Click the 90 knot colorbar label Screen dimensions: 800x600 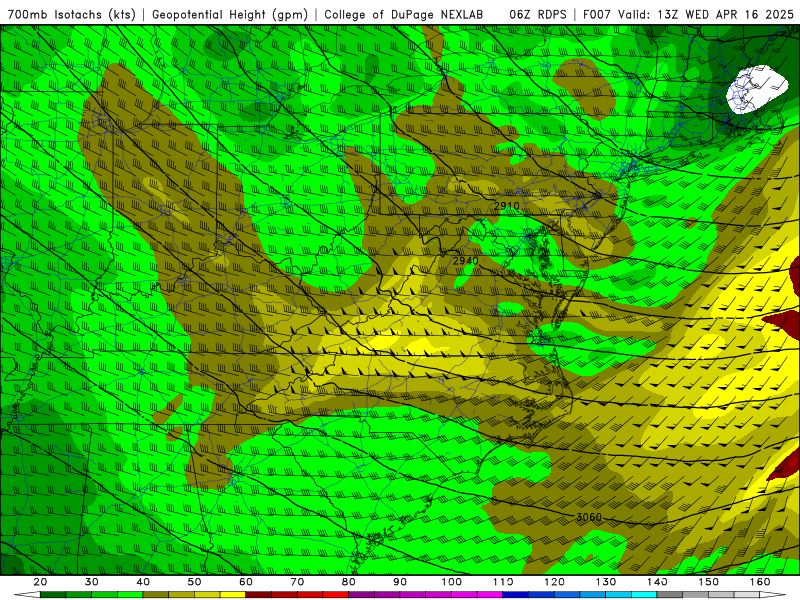(400, 582)
